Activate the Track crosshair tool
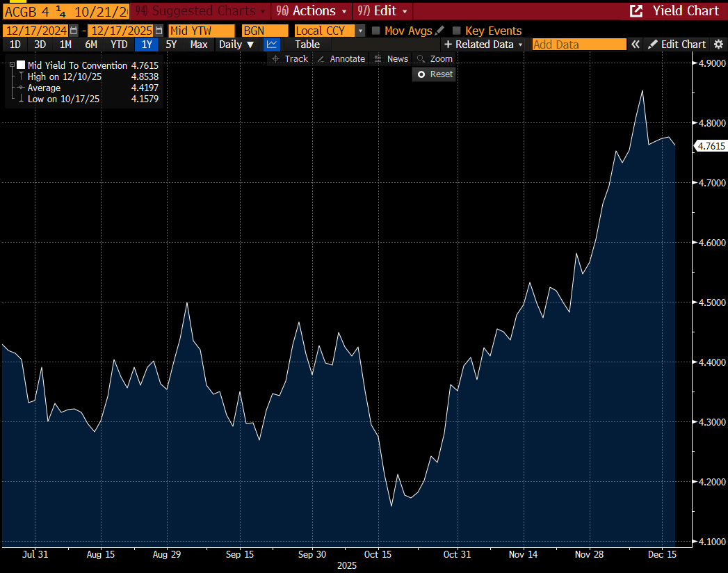 pos(289,59)
